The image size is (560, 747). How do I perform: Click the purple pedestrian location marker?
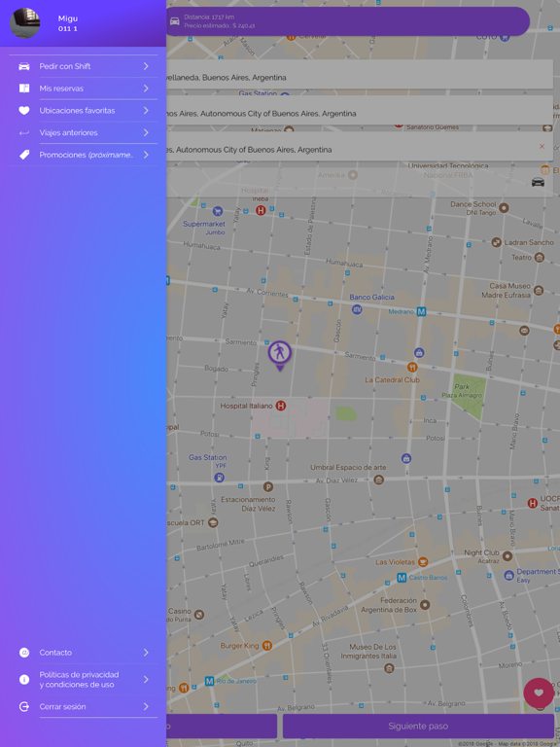tap(280, 355)
